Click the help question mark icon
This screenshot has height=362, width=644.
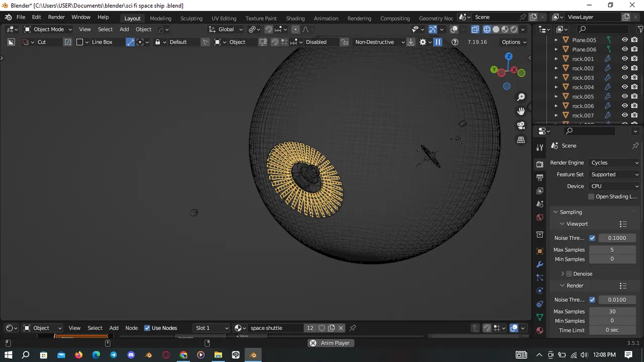click(455, 42)
